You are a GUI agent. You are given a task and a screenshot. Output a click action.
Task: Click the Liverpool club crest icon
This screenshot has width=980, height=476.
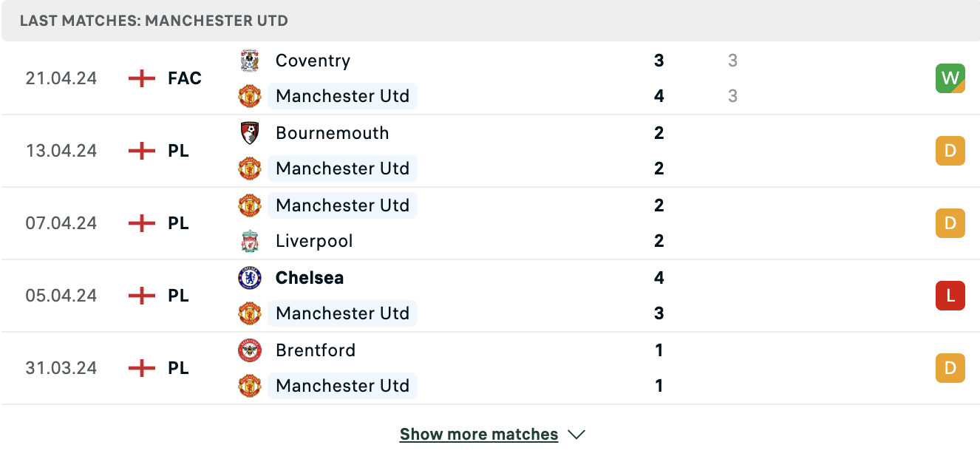pyautogui.click(x=250, y=241)
